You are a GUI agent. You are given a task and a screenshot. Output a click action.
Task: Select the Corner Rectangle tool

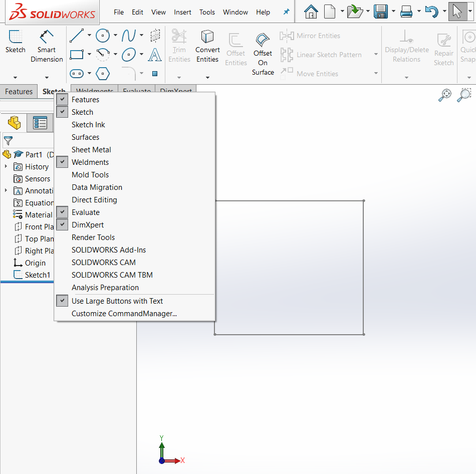(x=77, y=55)
